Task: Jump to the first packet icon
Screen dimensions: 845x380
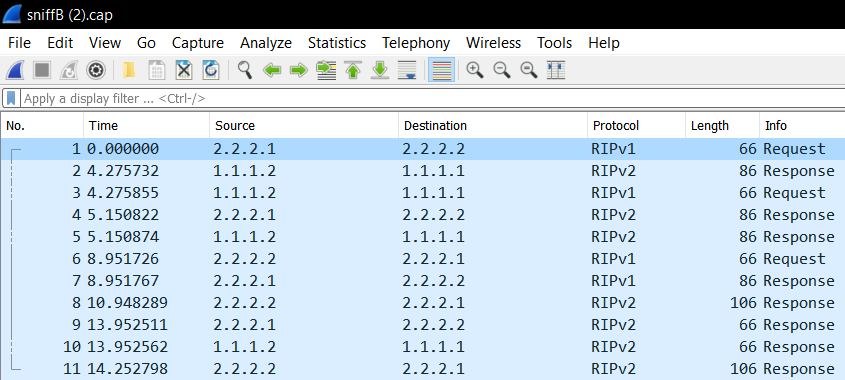Action: coord(353,70)
